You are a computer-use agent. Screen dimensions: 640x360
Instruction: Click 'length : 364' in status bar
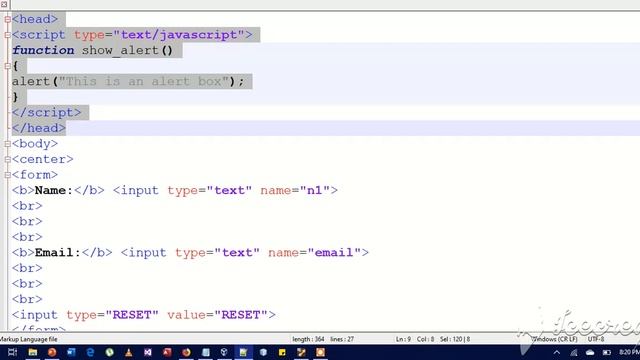coord(308,339)
